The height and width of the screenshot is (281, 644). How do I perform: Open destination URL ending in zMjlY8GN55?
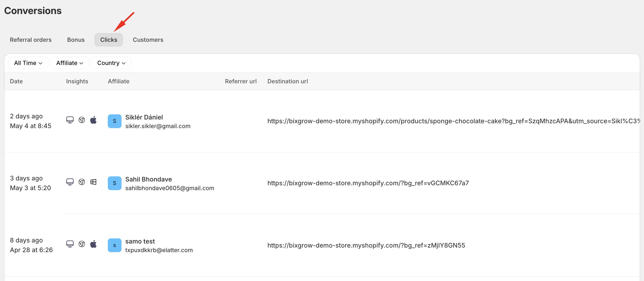point(366,245)
